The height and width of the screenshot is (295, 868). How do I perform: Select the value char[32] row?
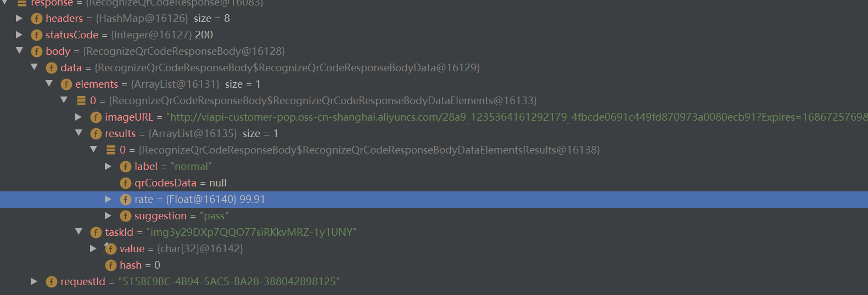pos(434,249)
